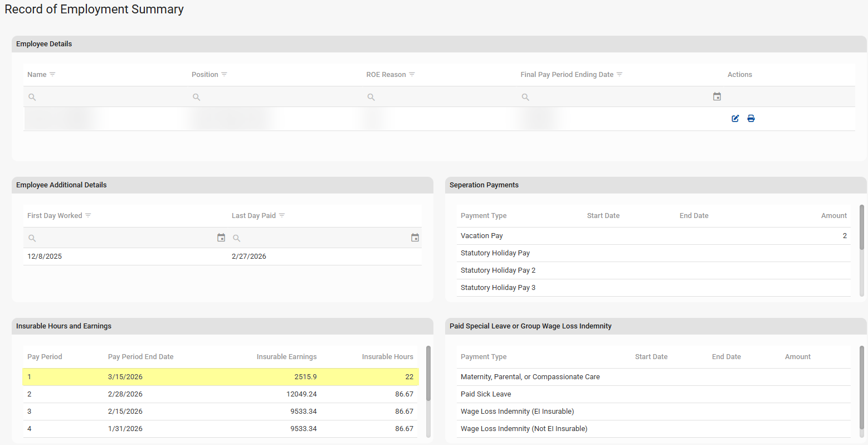Image resolution: width=868 pixels, height=445 pixels.
Task: Open calendar picker for Last Day Paid filter
Action: coord(415,238)
